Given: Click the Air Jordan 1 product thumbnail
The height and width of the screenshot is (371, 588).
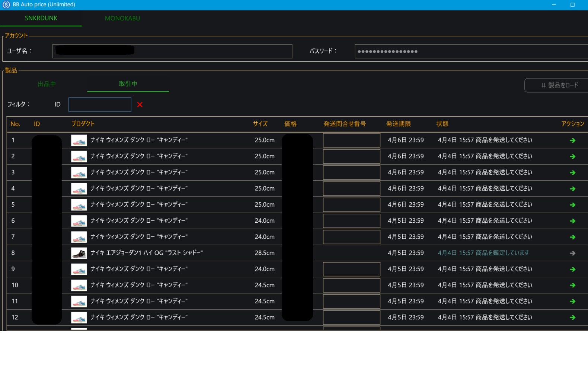Looking at the screenshot, I should [x=79, y=253].
